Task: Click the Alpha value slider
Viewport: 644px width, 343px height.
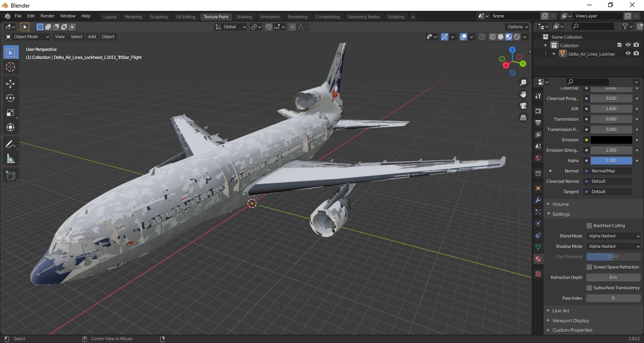Action: 611,161
